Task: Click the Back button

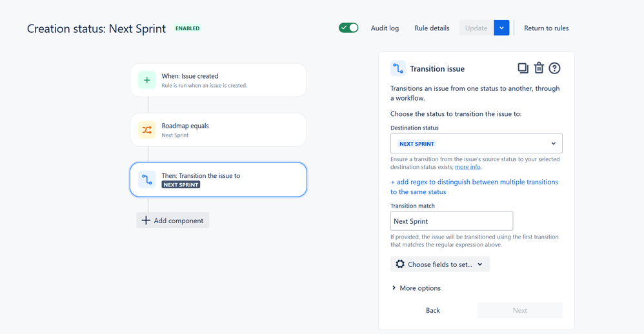Action: [432, 310]
